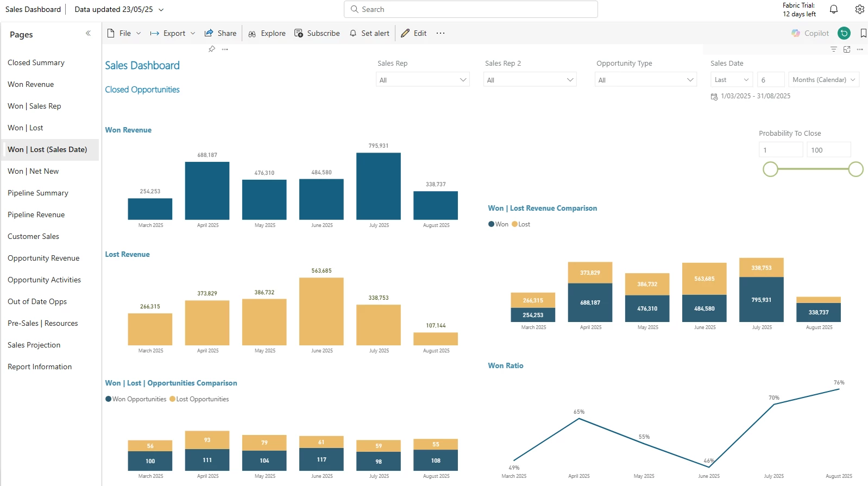Open the Customer Sales page
This screenshot has width=868, height=486.
(50, 236)
